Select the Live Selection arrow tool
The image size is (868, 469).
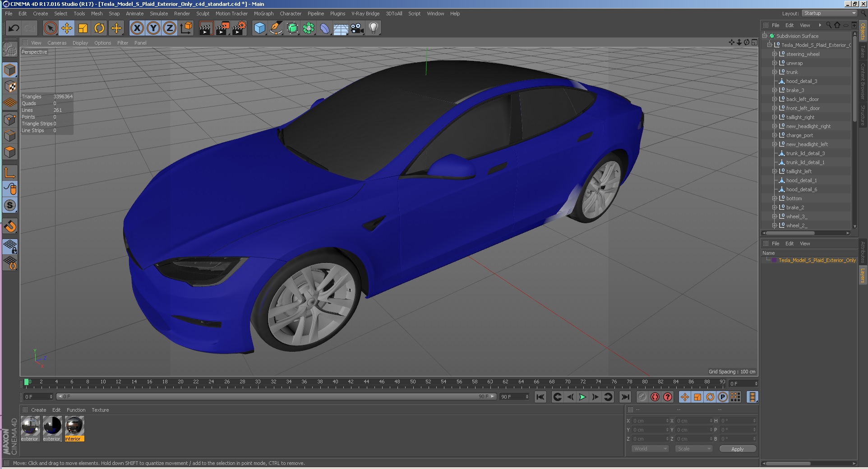click(x=51, y=28)
